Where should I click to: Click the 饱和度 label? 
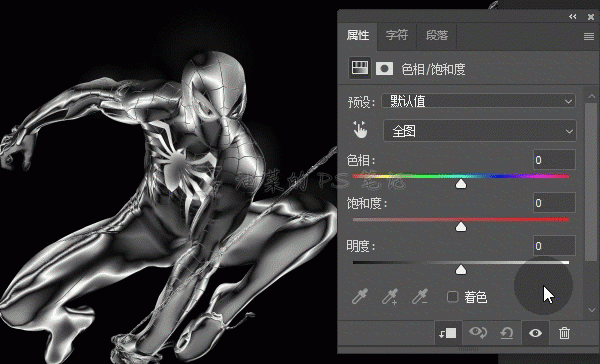click(367, 203)
